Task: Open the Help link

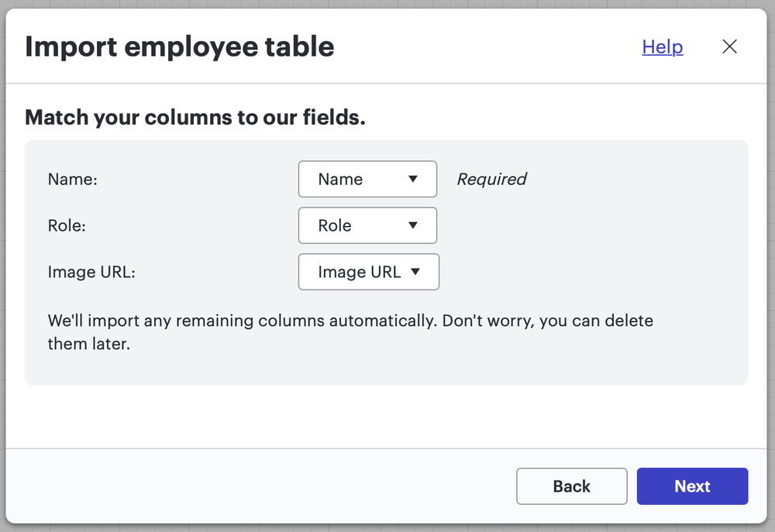Action: click(662, 46)
